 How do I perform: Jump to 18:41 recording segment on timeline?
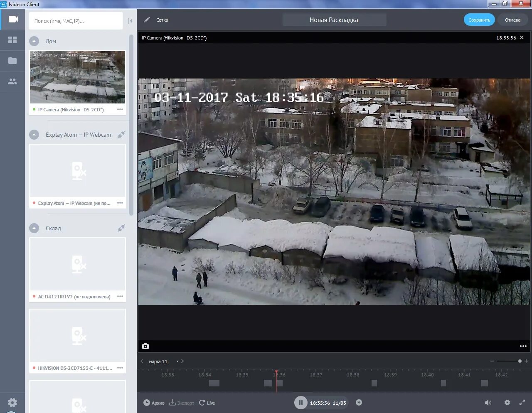coord(484,383)
